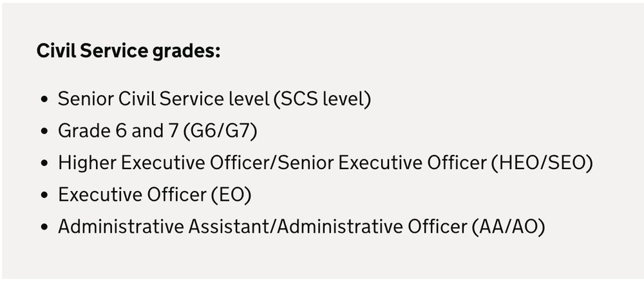Select the 'Executive Officer' text in the fourth item
The image size is (644, 283).
131,195
